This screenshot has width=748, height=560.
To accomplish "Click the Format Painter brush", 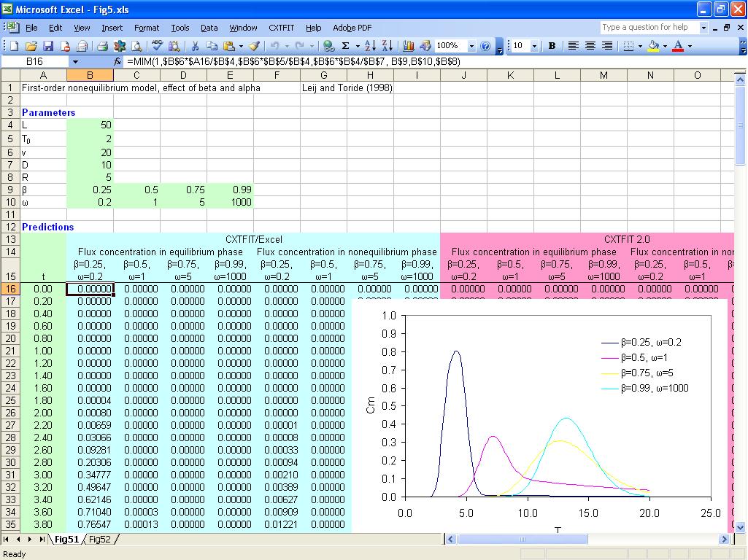I will 254,46.
